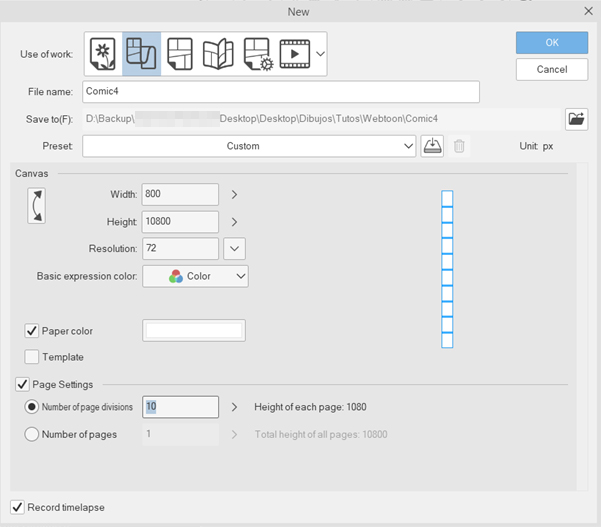Select the Comic use of work icon
601x527 pixels.
point(180,54)
